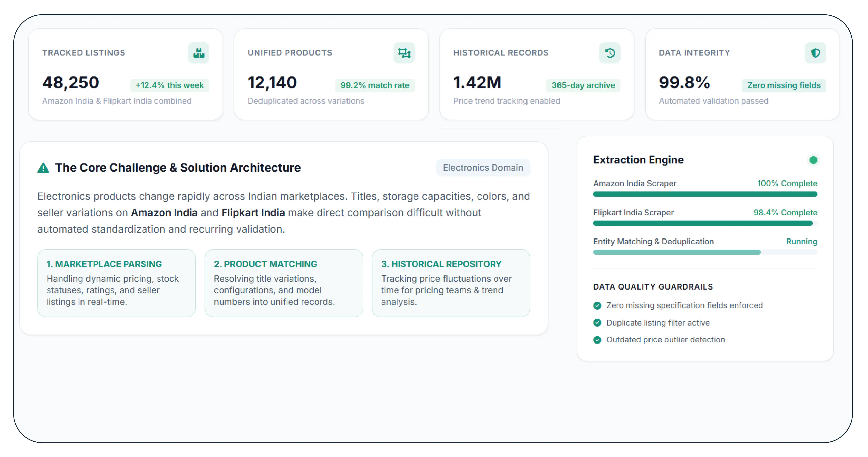The width and height of the screenshot is (868, 457).
Task: Click the 1.42M historical records value
Action: [x=477, y=83]
